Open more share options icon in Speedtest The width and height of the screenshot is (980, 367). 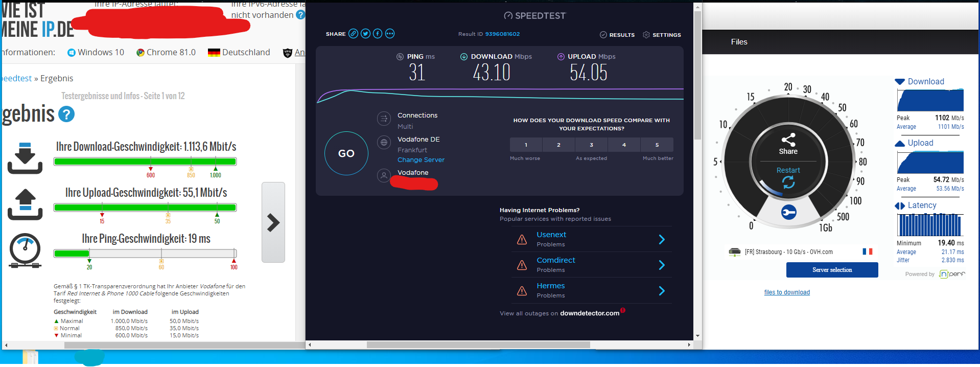coord(390,34)
